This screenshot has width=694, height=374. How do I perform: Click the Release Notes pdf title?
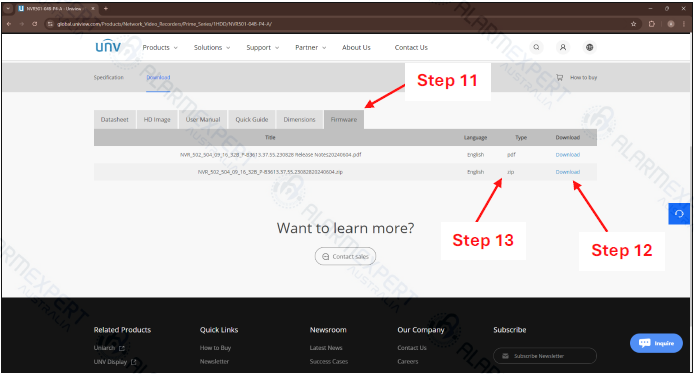pos(270,155)
